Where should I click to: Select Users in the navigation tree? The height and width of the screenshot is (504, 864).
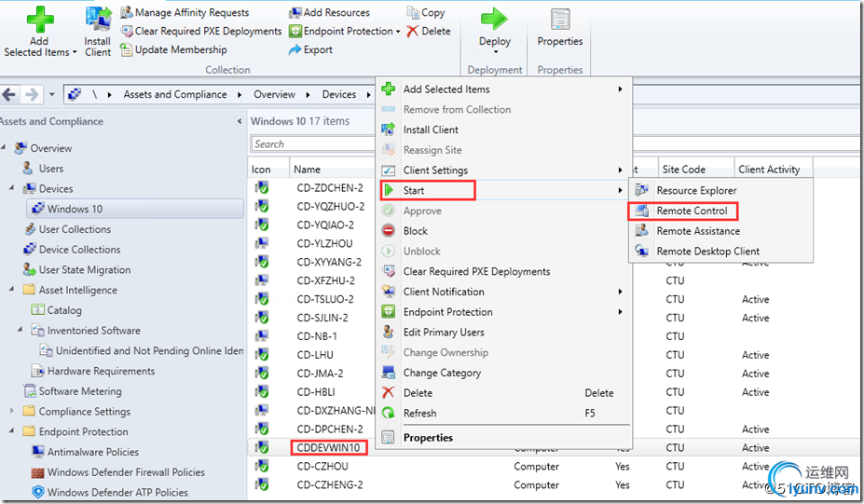[x=50, y=169]
